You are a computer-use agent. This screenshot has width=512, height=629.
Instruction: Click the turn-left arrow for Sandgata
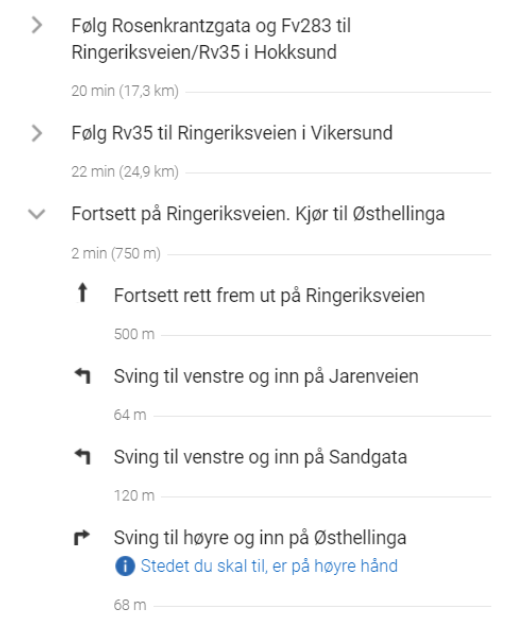tap(83, 457)
